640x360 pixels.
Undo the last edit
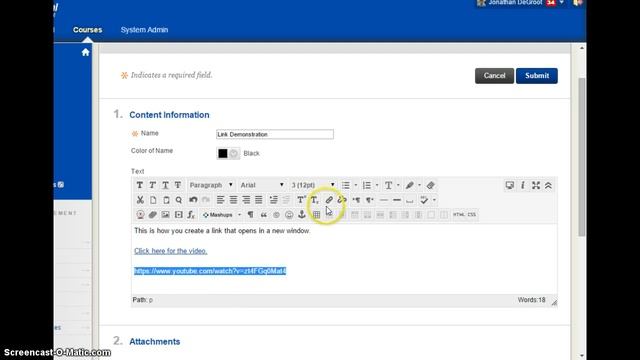click(x=193, y=200)
